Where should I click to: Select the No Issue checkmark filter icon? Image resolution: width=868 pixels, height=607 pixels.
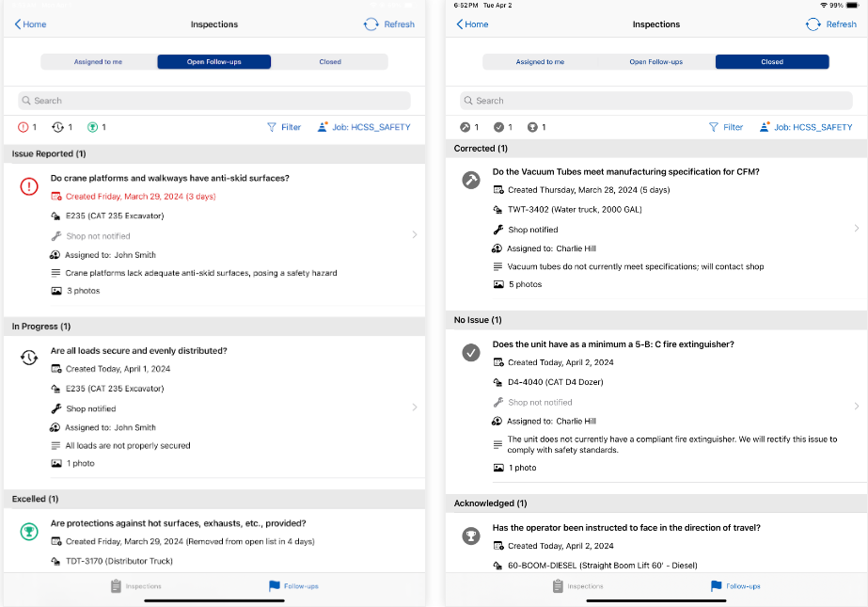pyautogui.click(x=500, y=127)
